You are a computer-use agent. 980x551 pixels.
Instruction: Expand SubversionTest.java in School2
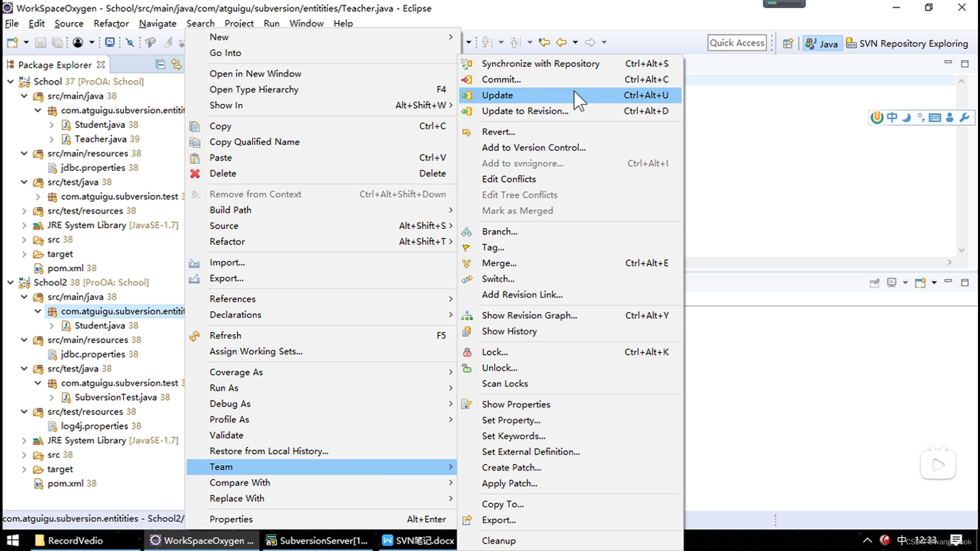tap(51, 397)
